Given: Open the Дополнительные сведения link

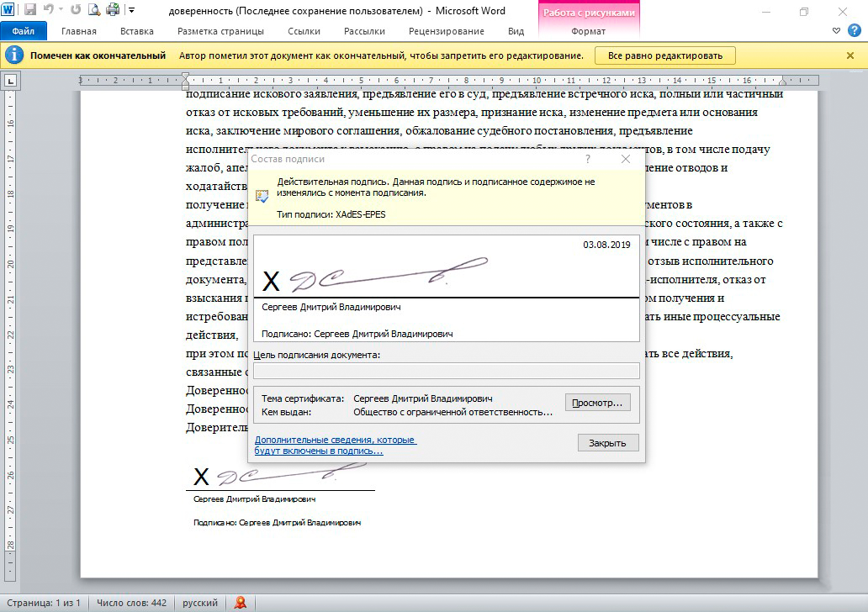Looking at the screenshot, I should tap(335, 445).
